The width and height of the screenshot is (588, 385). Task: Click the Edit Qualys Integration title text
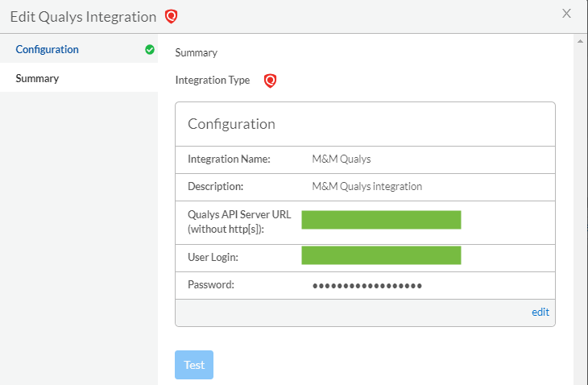point(83,16)
